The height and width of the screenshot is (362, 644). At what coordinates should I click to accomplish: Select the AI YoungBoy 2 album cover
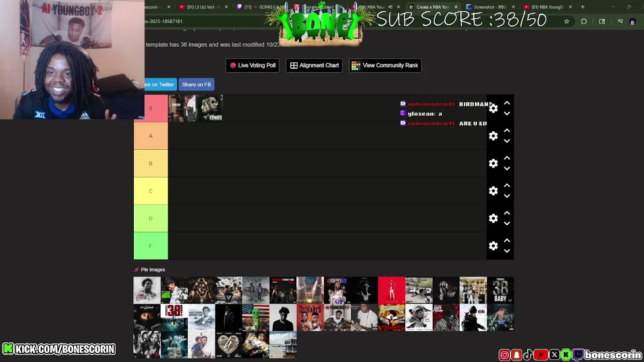coord(337,317)
